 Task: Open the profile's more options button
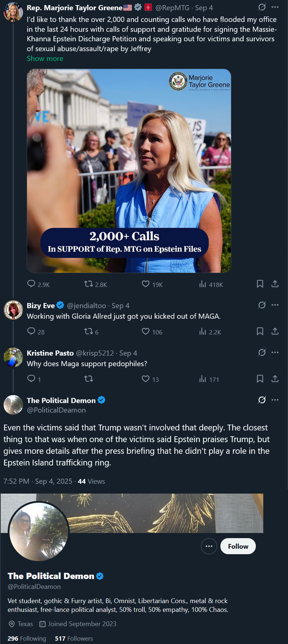click(x=209, y=546)
